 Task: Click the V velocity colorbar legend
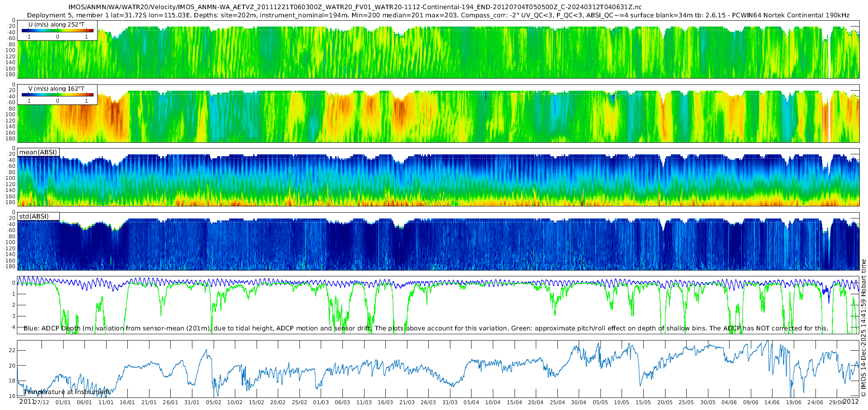coord(57,95)
